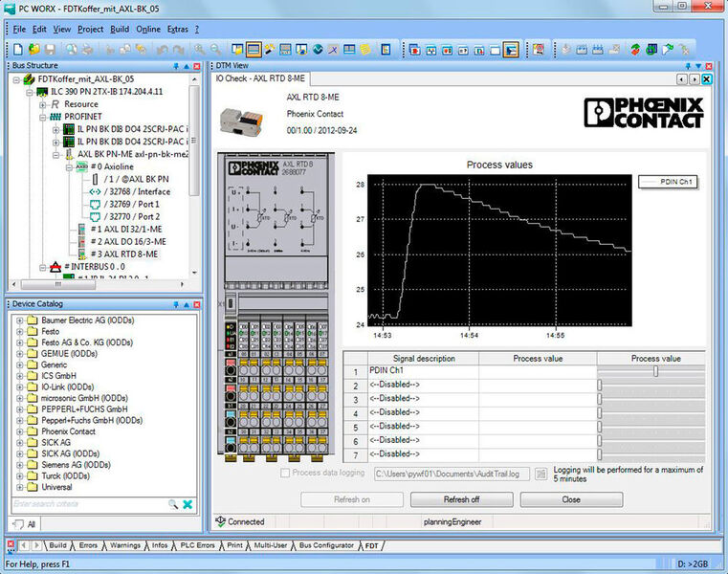Image resolution: width=728 pixels, height=574 pixels.
Task: Click the blue X variables toolbar icon
Action: tap(333, 49)
